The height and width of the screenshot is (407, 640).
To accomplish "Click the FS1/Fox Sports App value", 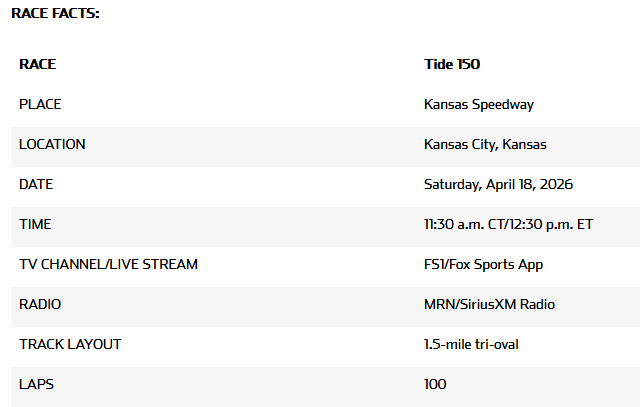I will click(483, 264).
